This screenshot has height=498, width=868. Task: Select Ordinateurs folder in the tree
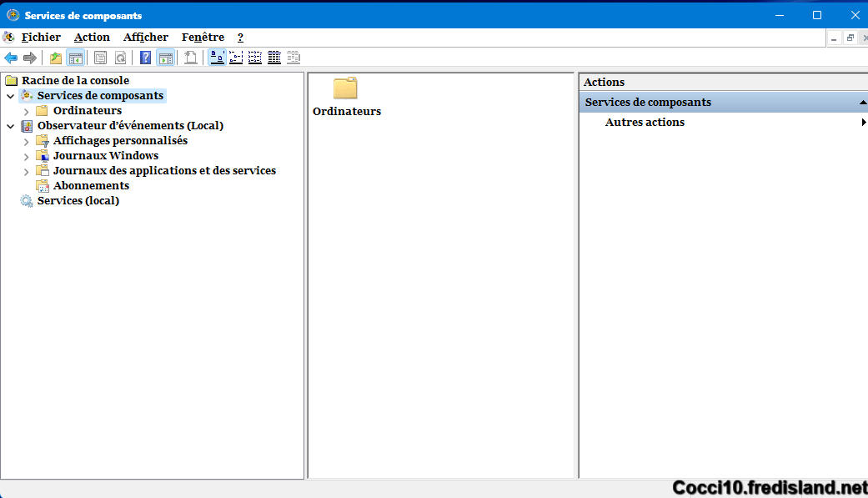click(88, 110)
